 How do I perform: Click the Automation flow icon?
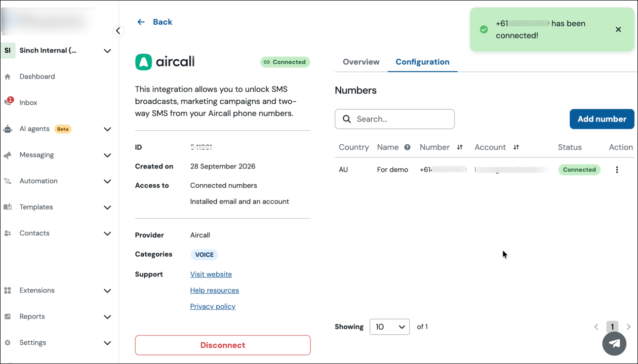(x=7, y=181)
